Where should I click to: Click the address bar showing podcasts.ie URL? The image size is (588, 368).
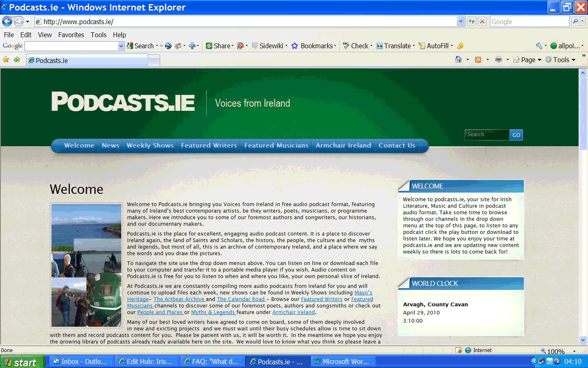(245, 22)
